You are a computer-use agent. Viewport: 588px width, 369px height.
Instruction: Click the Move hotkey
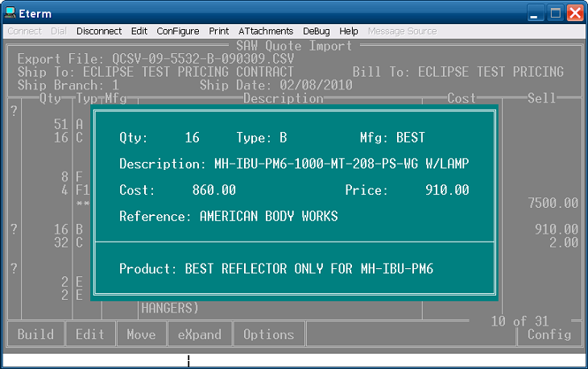(142, 334)
